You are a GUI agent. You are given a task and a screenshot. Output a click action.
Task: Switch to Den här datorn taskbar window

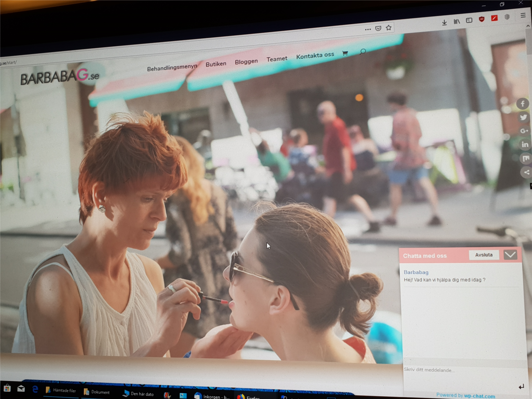coord(138,394)
